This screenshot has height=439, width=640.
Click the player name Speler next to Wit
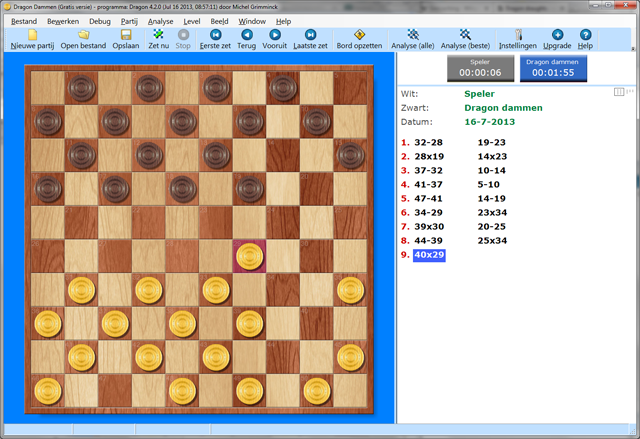pyautogui.click(x=479, y=94)
